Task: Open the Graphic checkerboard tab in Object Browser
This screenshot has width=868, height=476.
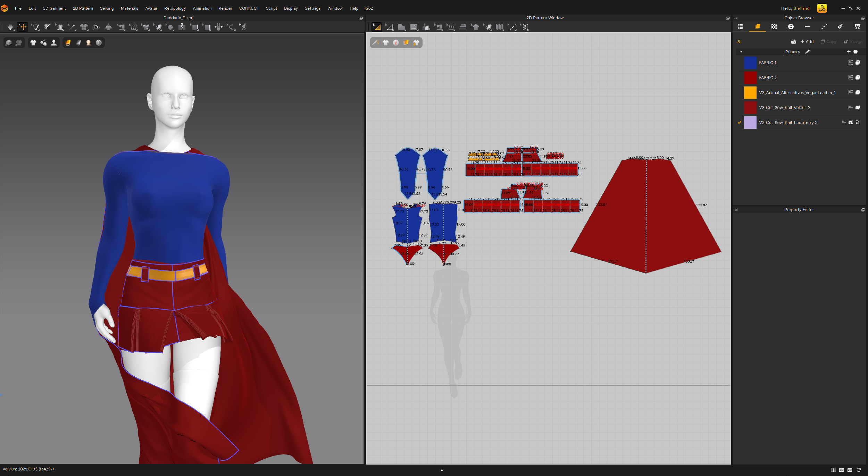Action: point(774,27)
